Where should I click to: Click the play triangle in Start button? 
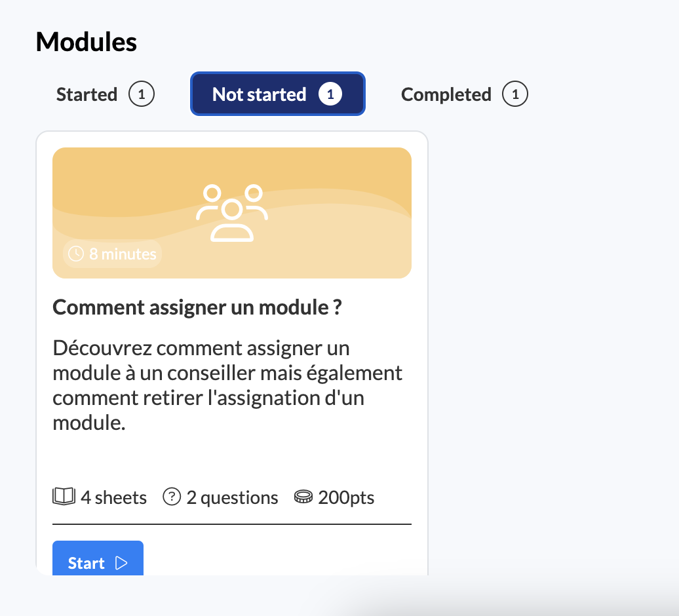pyautogui.click(x=121, y=563)
